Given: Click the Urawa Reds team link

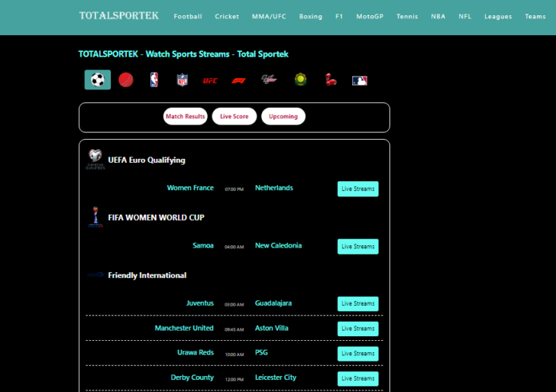Looking at the screenshot, I should click(196, 352).
